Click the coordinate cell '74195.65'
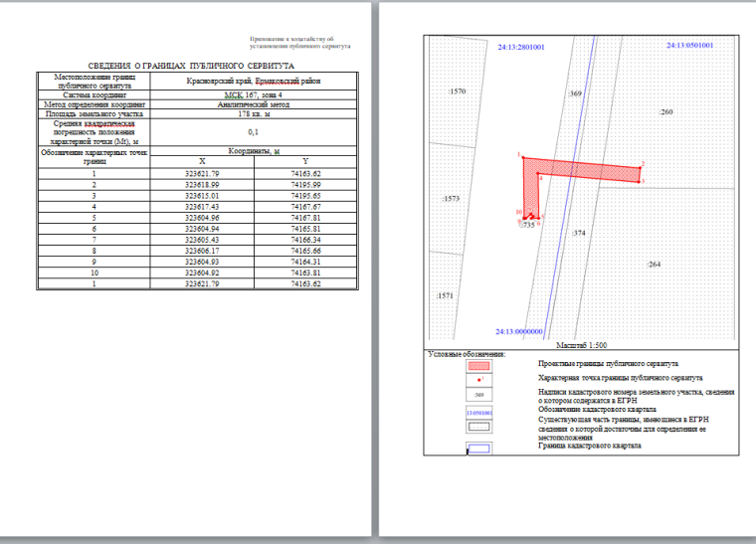756x544 pixels. coord(305,196)
